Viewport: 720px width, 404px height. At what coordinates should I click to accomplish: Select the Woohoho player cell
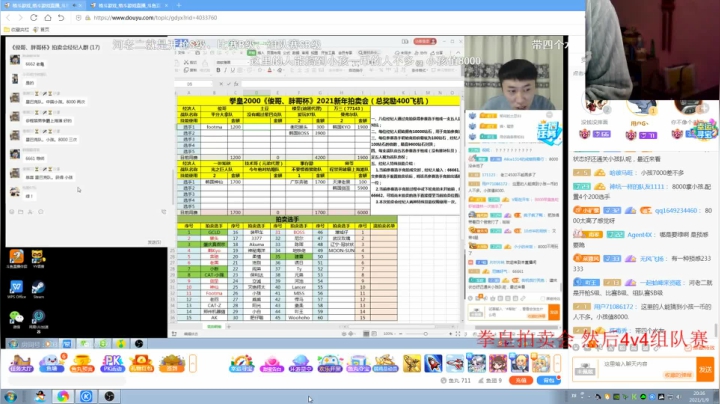299,317
